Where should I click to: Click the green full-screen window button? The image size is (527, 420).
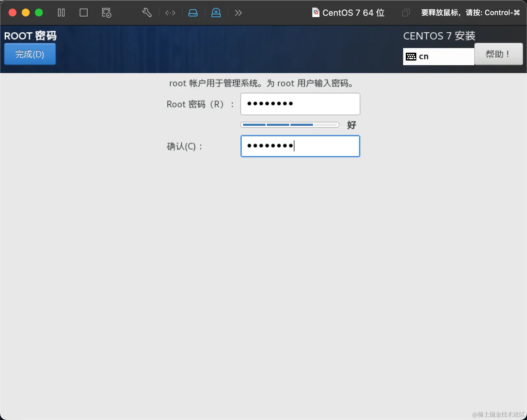(39, 13)
